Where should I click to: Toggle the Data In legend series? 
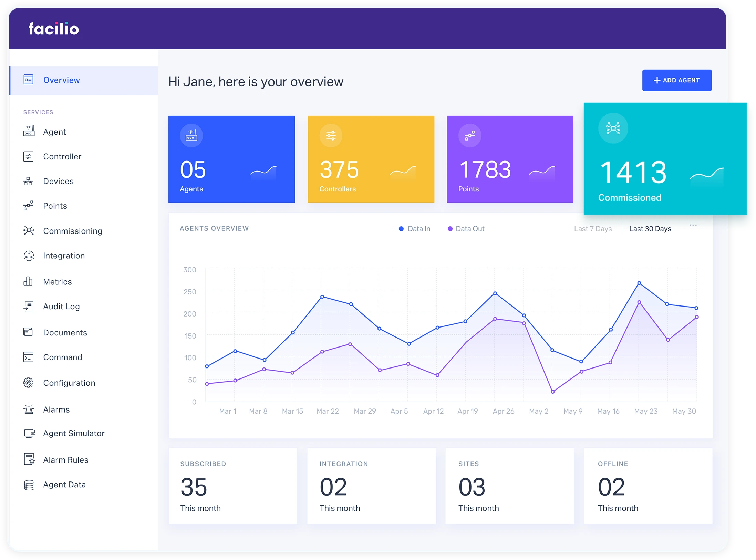414,229
